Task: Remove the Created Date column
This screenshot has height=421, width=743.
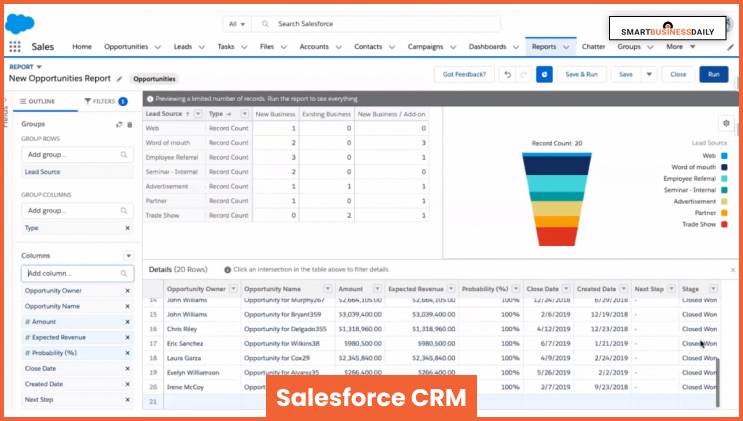Action: 127,384
